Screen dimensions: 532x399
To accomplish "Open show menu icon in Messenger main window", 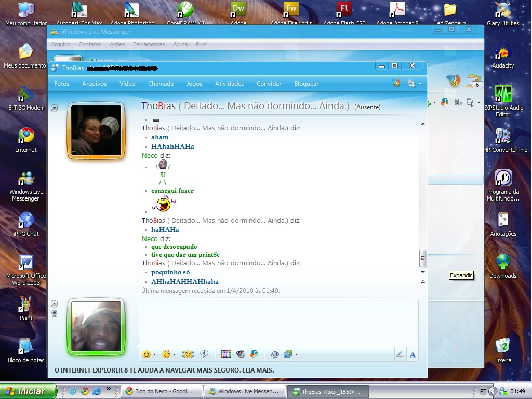I will [471, 102].
